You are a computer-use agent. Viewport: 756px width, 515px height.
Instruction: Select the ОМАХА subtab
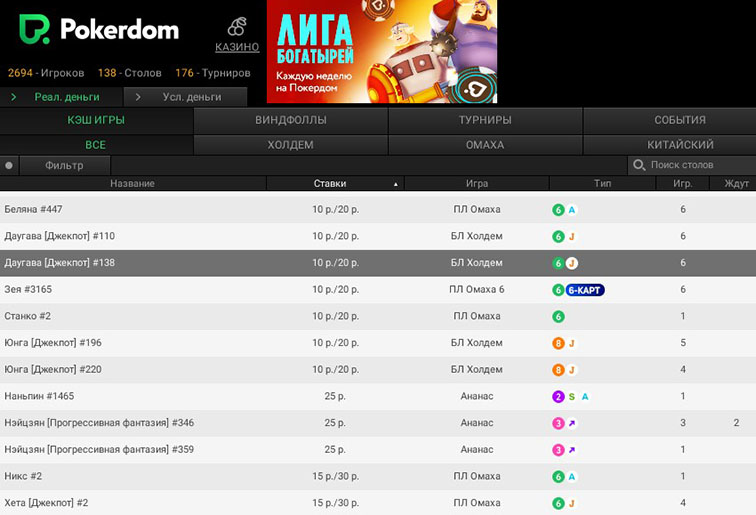click(485, 145)
